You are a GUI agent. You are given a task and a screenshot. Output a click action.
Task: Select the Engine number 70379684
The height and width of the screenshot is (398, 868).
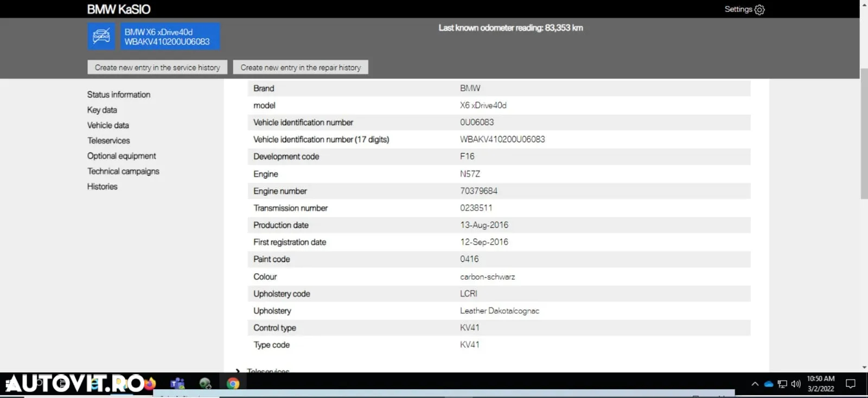[x=478, y=191]
